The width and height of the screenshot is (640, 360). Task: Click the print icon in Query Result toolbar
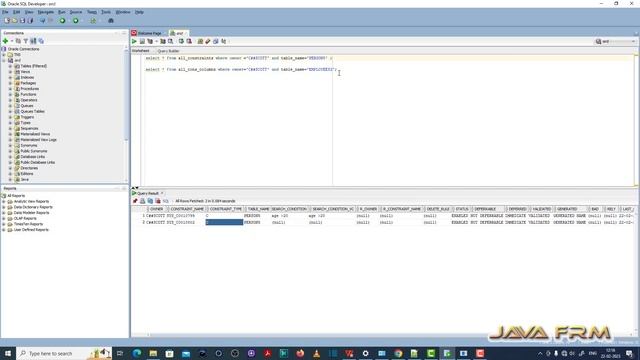click(142, 201)
